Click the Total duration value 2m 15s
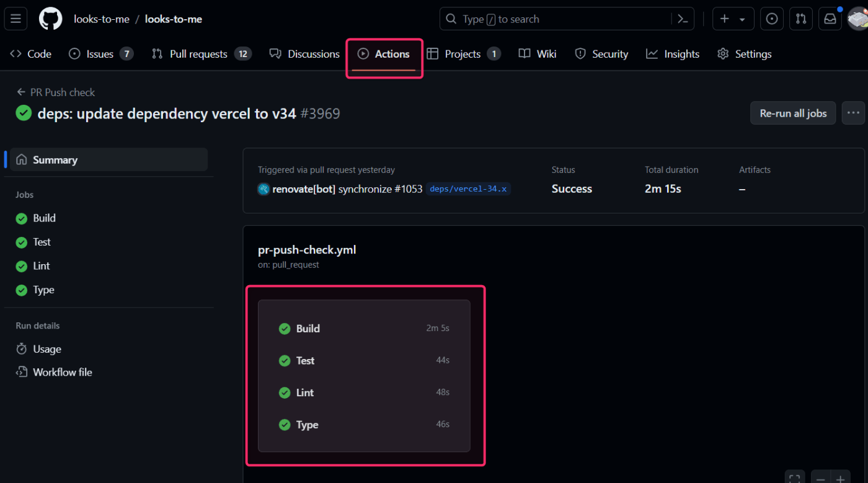The height and width of the screenshot is (483, 868). [663, 189]
